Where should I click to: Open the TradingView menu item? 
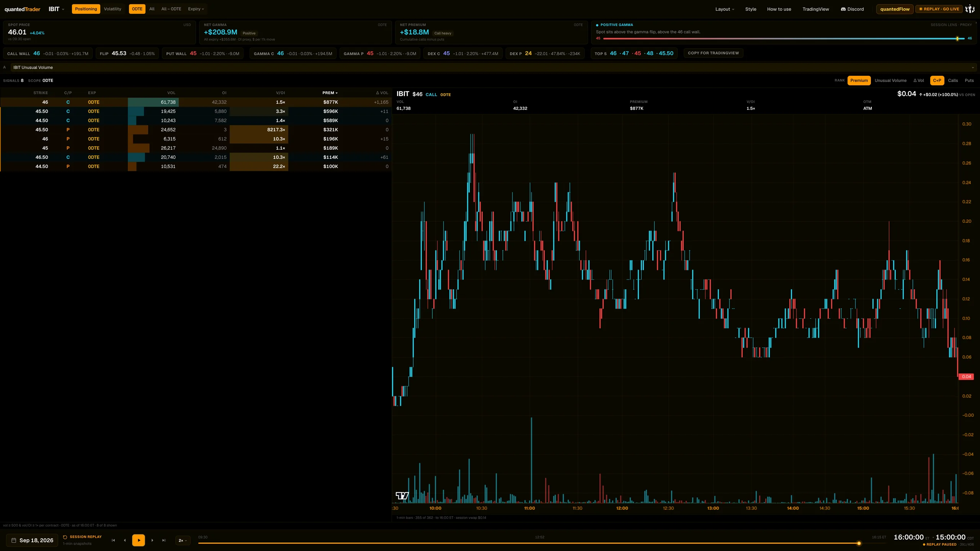816,9
